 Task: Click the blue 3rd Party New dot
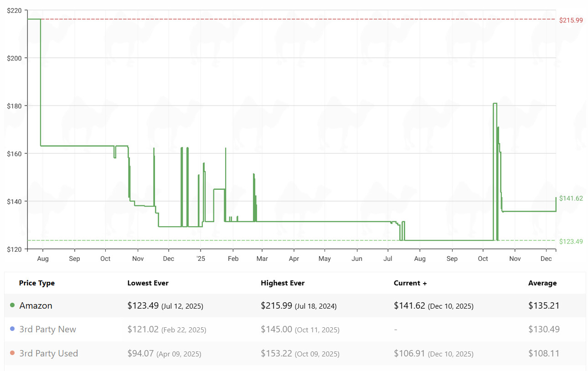(x=12, y=329)
